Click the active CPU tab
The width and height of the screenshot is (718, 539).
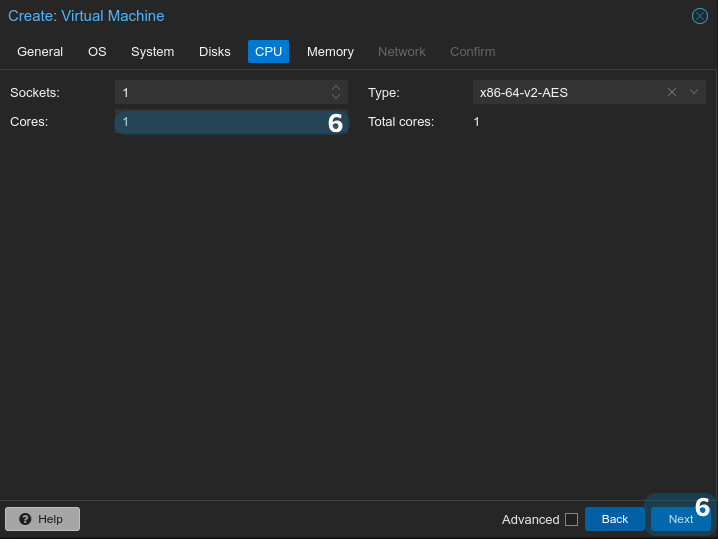pos(268,51)
